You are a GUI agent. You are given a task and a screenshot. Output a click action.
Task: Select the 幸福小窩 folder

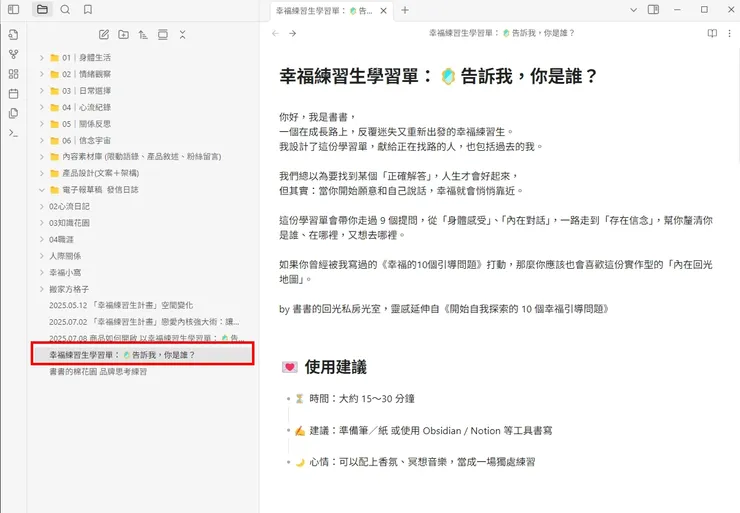(143, 272)
